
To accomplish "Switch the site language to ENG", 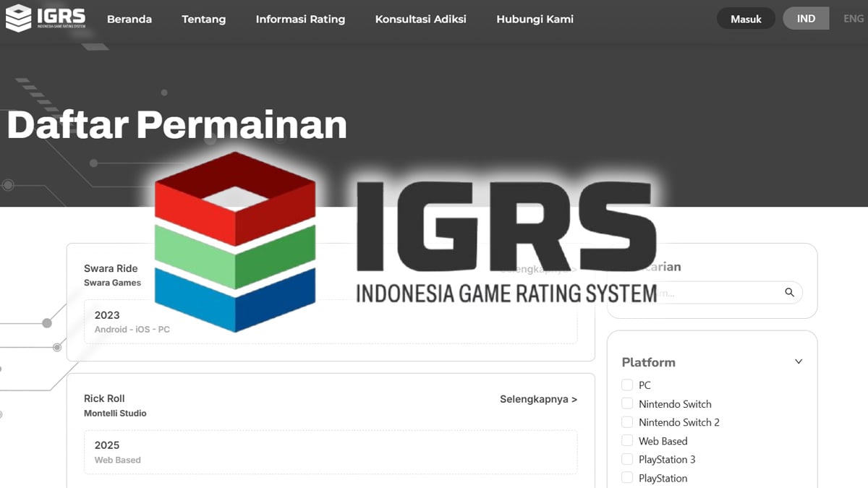I will pos(852,18).
